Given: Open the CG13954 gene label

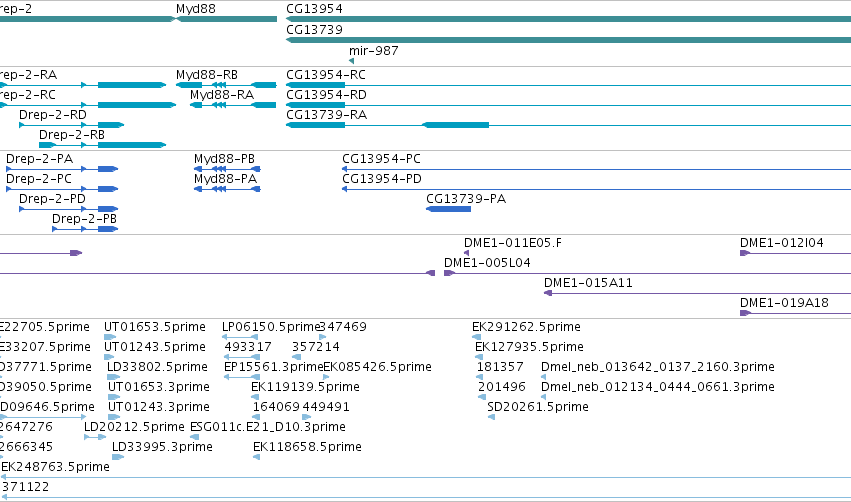Looking at the screenshot, I should (x=314, y=9).
